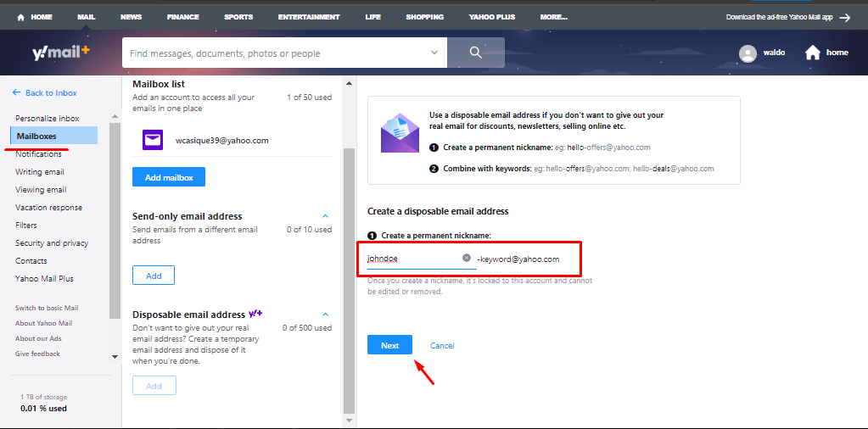Select Mailboxes settings tab
Screen dimensions: 868x429
coord(53,136)
